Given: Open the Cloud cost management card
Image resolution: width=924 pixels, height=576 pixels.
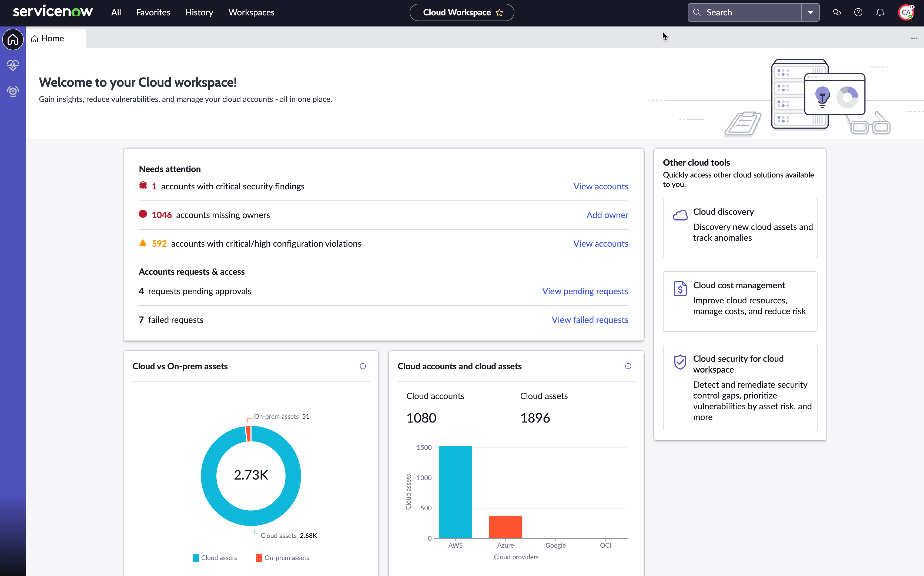Looking at the screenshot, I should coord(740,301).
